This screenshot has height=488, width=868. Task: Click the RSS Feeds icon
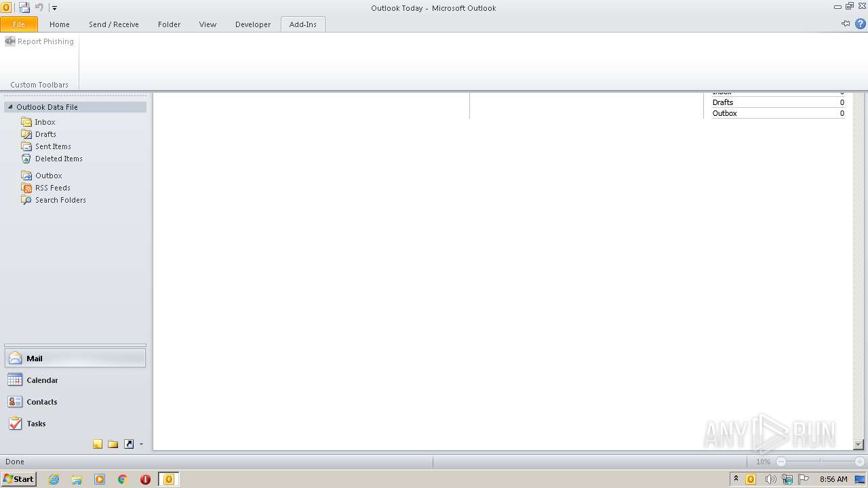pyautogui.click(x=26, y=188)
